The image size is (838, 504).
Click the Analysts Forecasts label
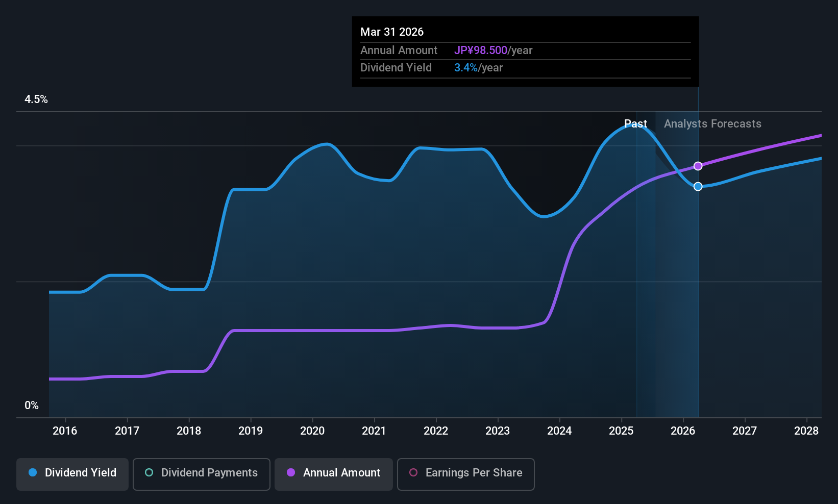click(712, 124)
